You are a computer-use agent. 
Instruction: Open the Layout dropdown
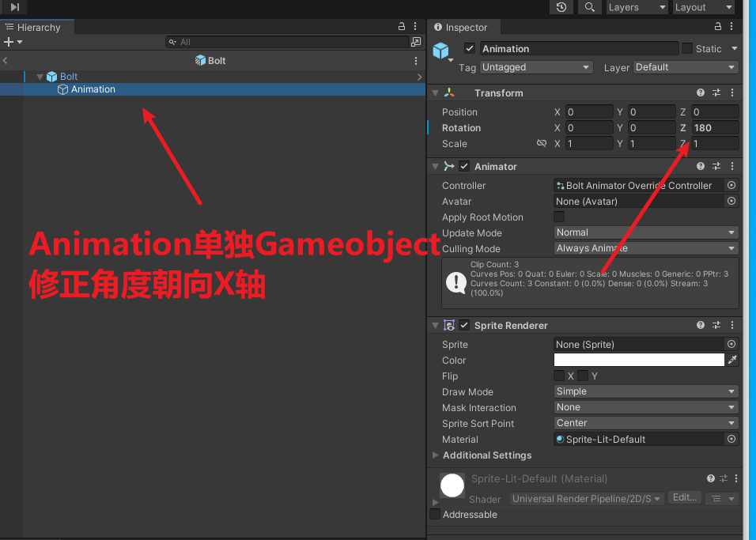click(x=704, y=7)
